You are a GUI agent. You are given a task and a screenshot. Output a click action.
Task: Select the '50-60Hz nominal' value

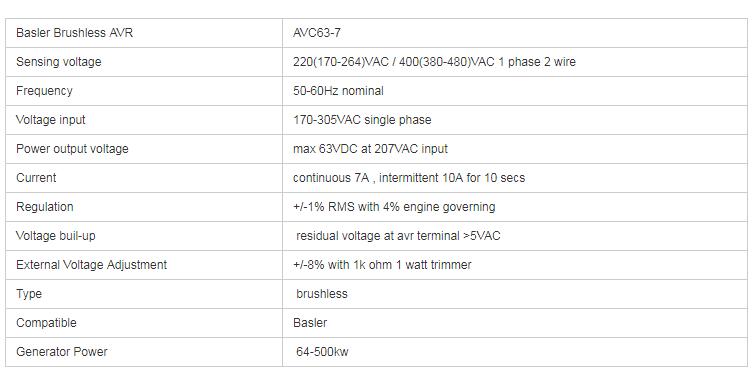pos(338,91)
